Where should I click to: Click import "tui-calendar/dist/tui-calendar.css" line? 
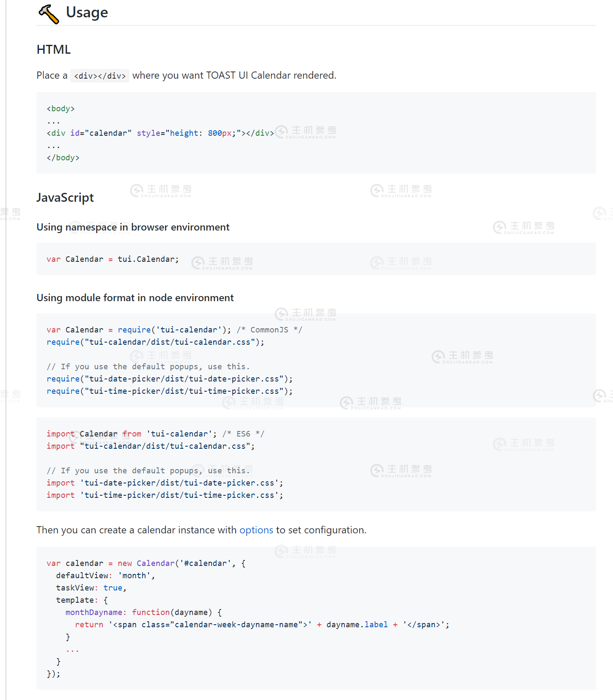(x=151, y=446)
